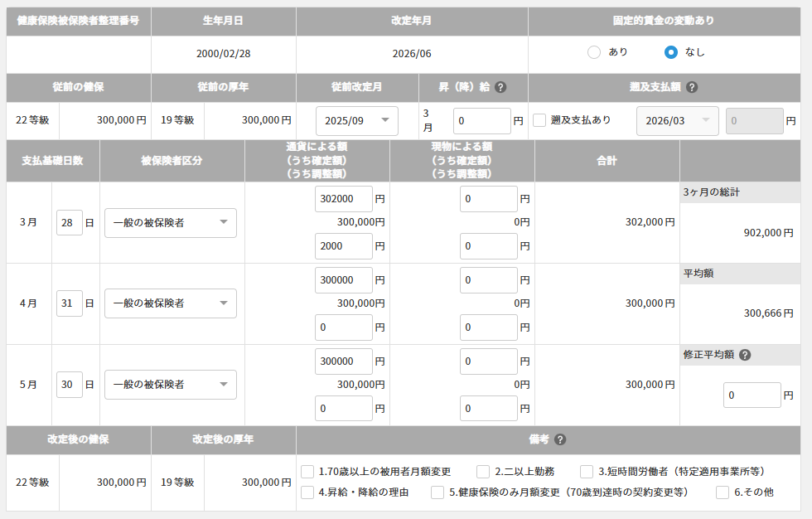Open 被保険者区分 dropdown for 5月

pos(171,385)
